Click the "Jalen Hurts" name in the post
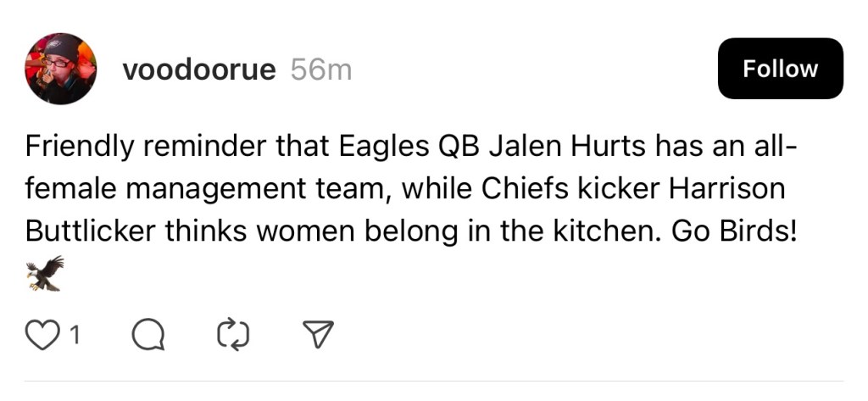Image resolution: width=868 pixels, height=401 pixels. [x=567, y=148]
